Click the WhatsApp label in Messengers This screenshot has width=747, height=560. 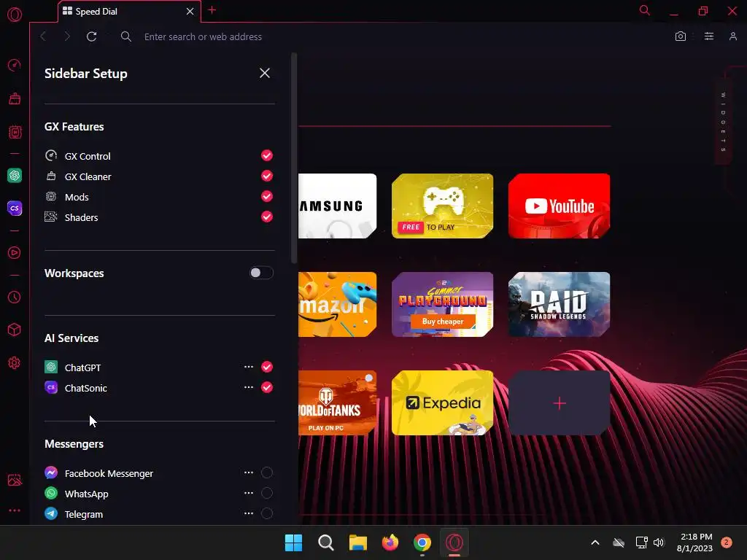point(87,494)
